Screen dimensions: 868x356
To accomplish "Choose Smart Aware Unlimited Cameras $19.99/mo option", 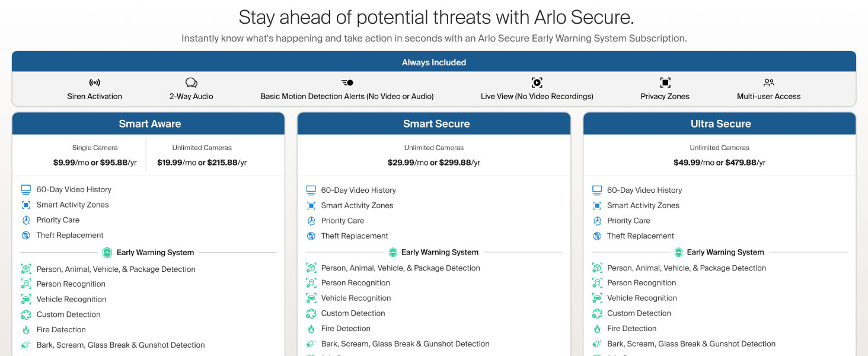I will point(202,155).
